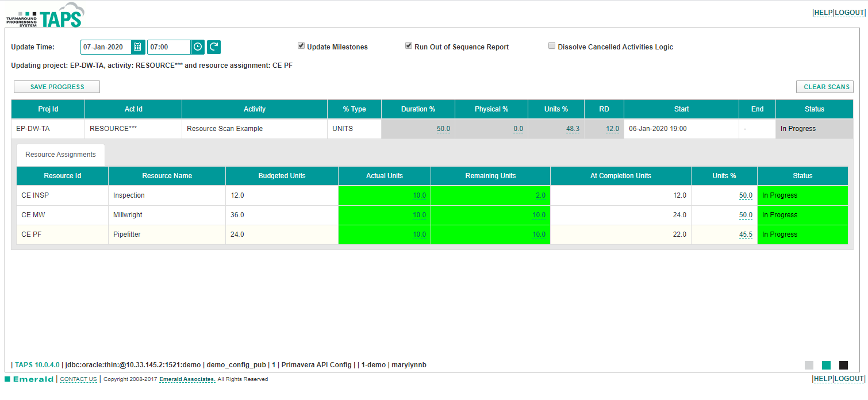
Task: Click Clear Scans button
Action: pyautogui.click(x=824, y=87)
